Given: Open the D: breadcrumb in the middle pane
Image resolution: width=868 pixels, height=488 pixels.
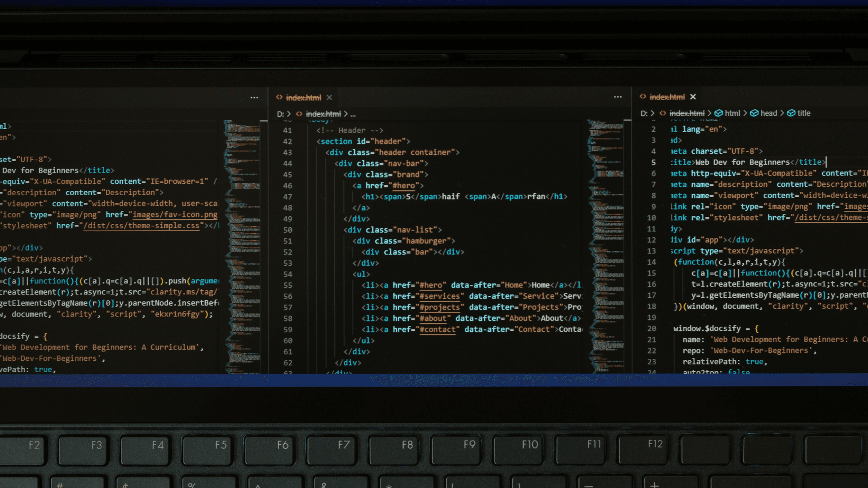Looking at the screenshot, I should point(280,114).
